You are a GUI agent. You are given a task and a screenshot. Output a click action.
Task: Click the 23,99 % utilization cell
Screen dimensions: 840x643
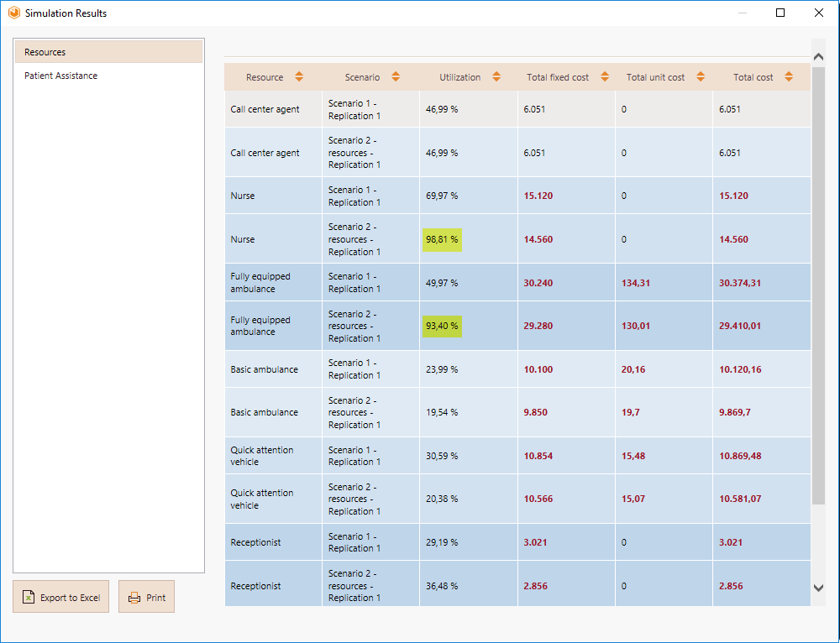442,369
